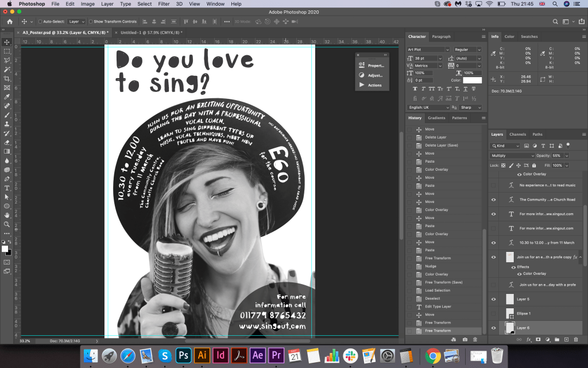Expand the Sharp anti-aliasing dropdown
Image resolution: width=588 pixels, height=368 pixels.
point(469,108)
